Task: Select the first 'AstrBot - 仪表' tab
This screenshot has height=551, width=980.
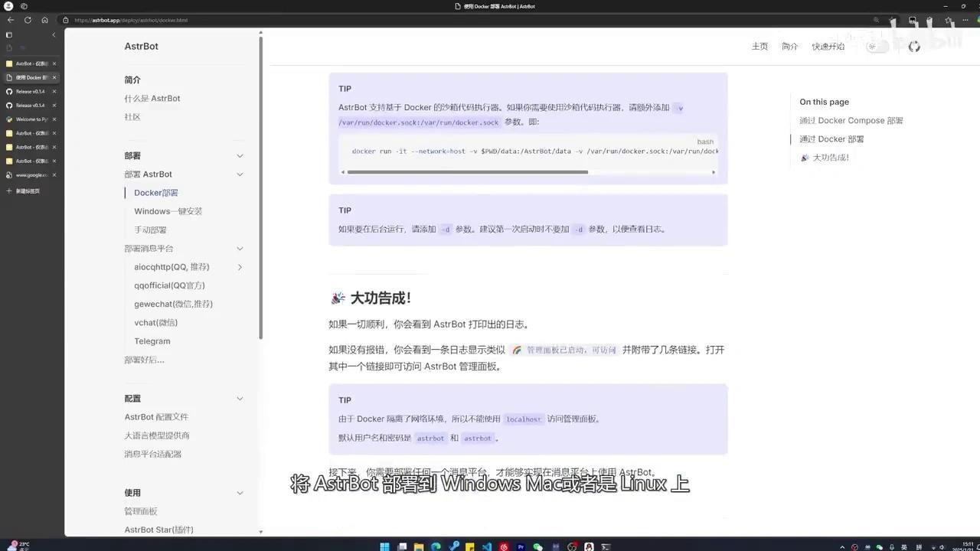Action: click(x=31, y=64)
